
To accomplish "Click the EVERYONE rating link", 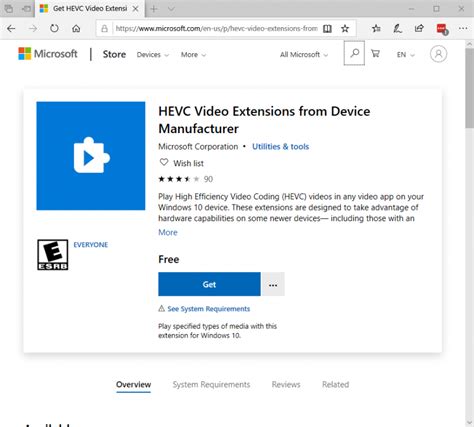I will point(91,245).
